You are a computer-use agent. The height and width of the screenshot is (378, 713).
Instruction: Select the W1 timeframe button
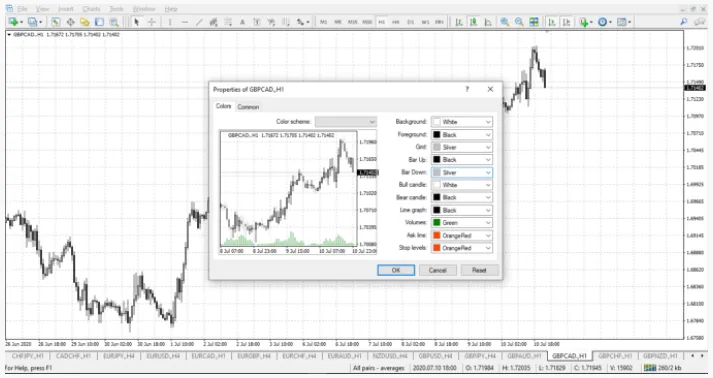click(425, 22)
